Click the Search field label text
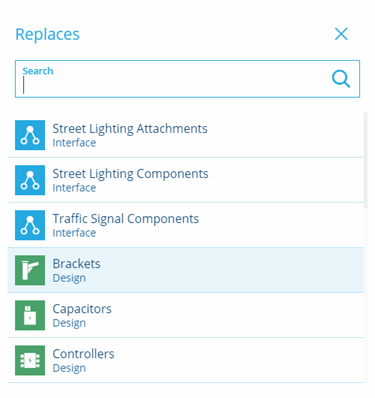Image resolution: width=375 pixels, height=398 pixels. (x=38, y=71)
